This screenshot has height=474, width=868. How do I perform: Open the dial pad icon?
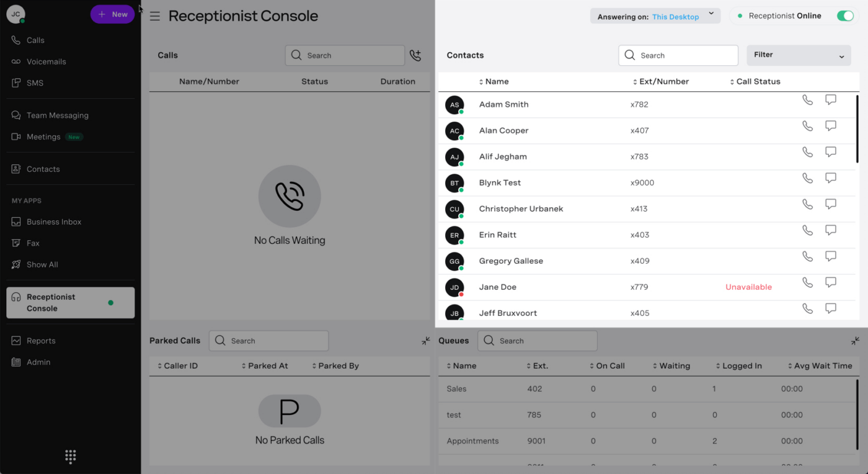tap(71, 457)
